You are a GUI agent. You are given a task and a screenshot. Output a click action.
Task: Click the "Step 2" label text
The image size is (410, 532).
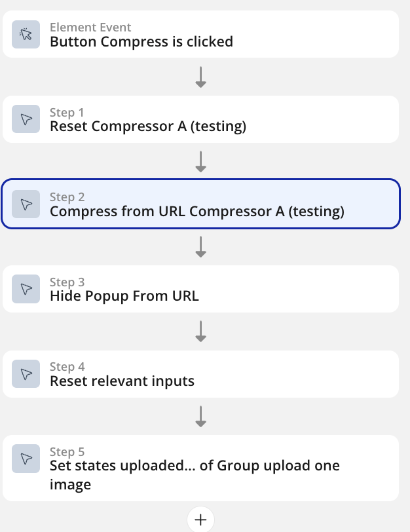coord(67,197)
